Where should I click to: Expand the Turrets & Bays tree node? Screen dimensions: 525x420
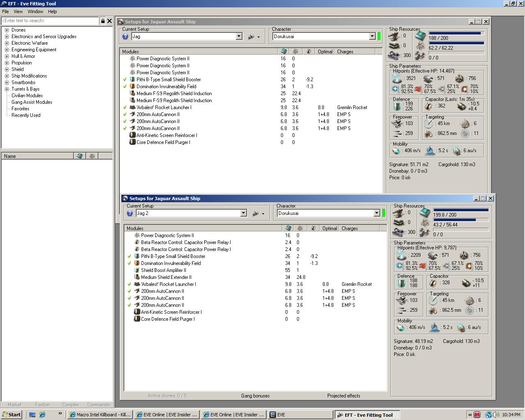(7, 89)
